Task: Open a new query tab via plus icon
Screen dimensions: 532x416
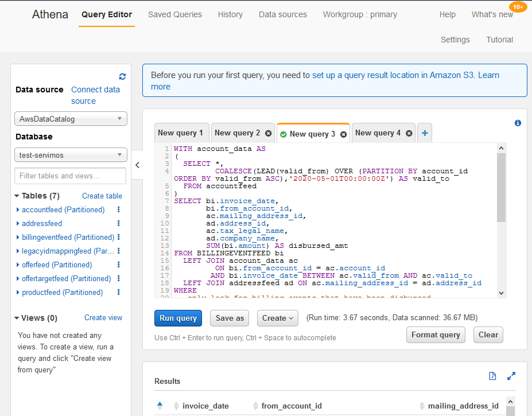Action: click(424, 133)
